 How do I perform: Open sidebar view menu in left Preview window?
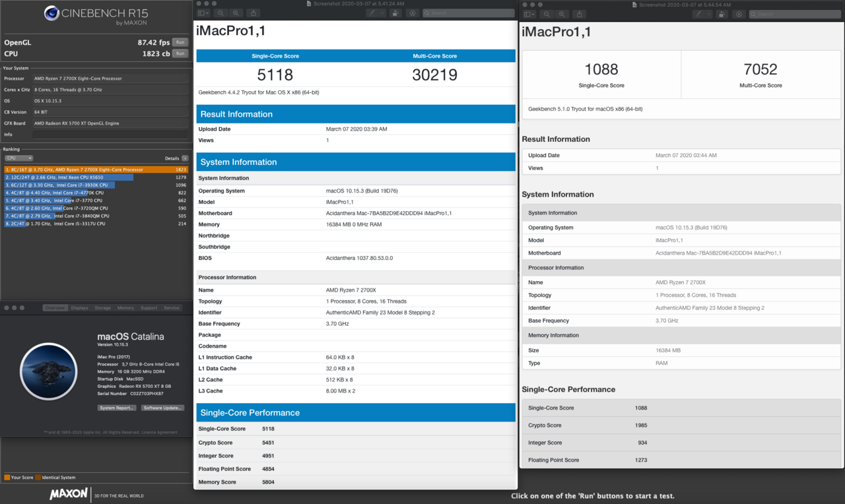(203, 13)
